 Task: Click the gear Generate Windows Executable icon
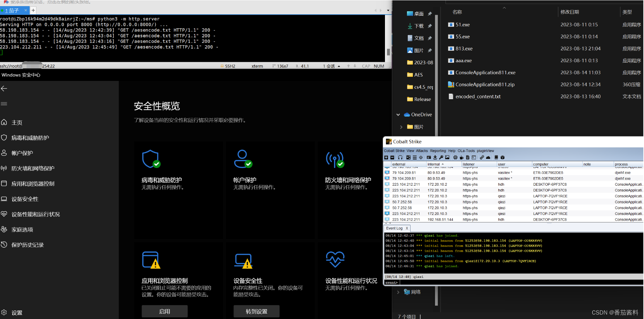click(455, 157)
